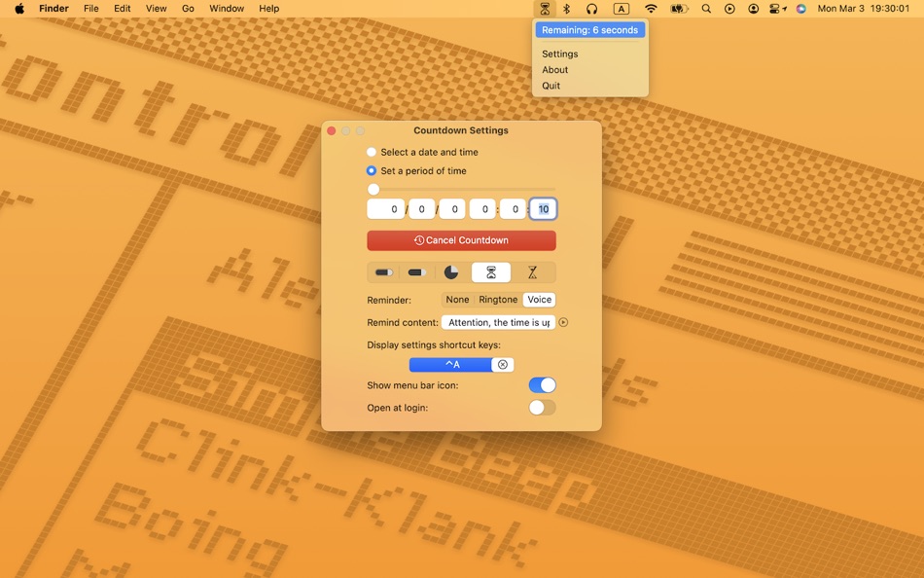
Task: Click the Bluetooth menu bar icon
Action: tap(567, 8)
